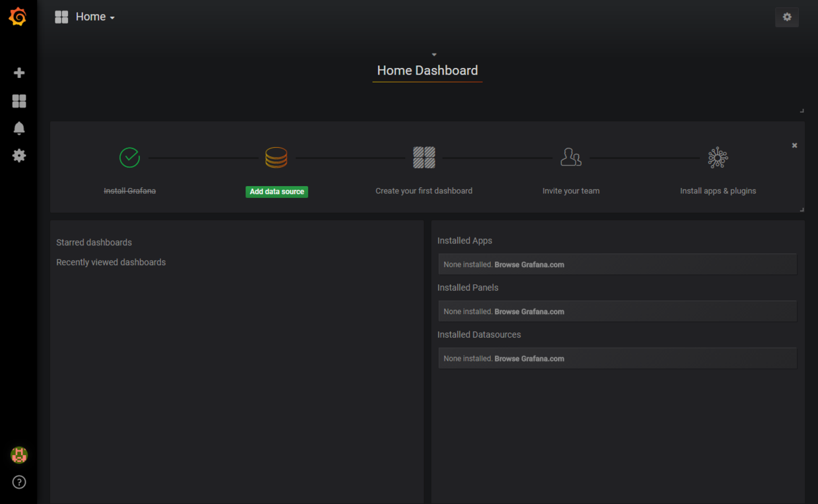This screenshot has width=818, height=504.
Task: Expand the caret above Home Dashboard title
Action: point(434,55)
